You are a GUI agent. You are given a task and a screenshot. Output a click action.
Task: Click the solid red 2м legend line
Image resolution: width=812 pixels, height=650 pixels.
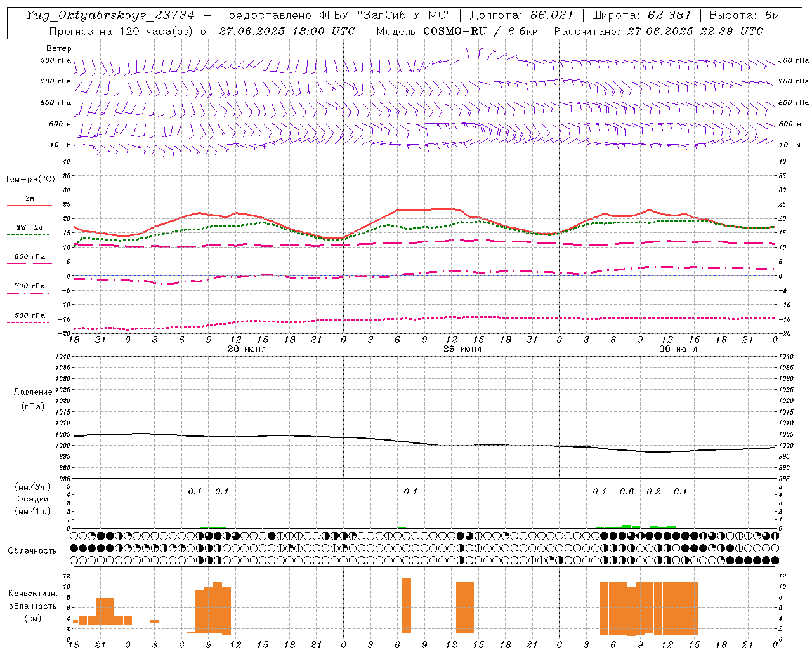[x=29, y=205]
